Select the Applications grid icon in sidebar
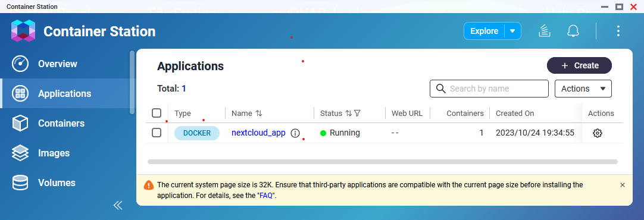644x220 pixels. 20,93
